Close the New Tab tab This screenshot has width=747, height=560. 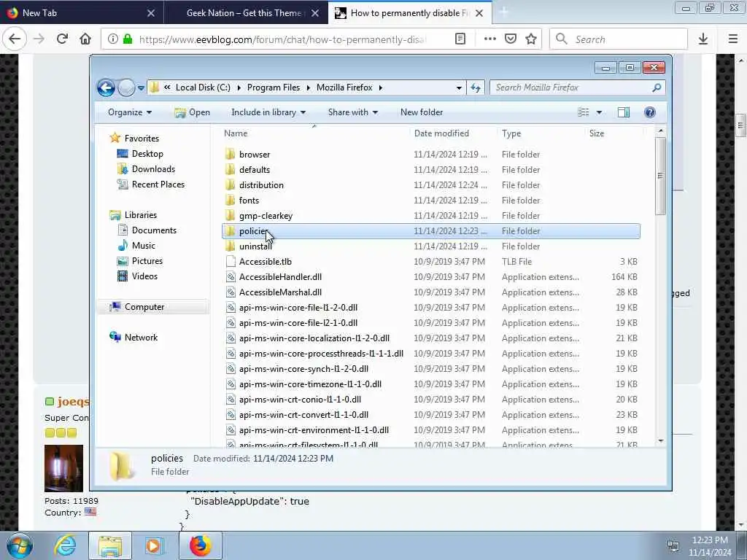(x=151, y=13)
